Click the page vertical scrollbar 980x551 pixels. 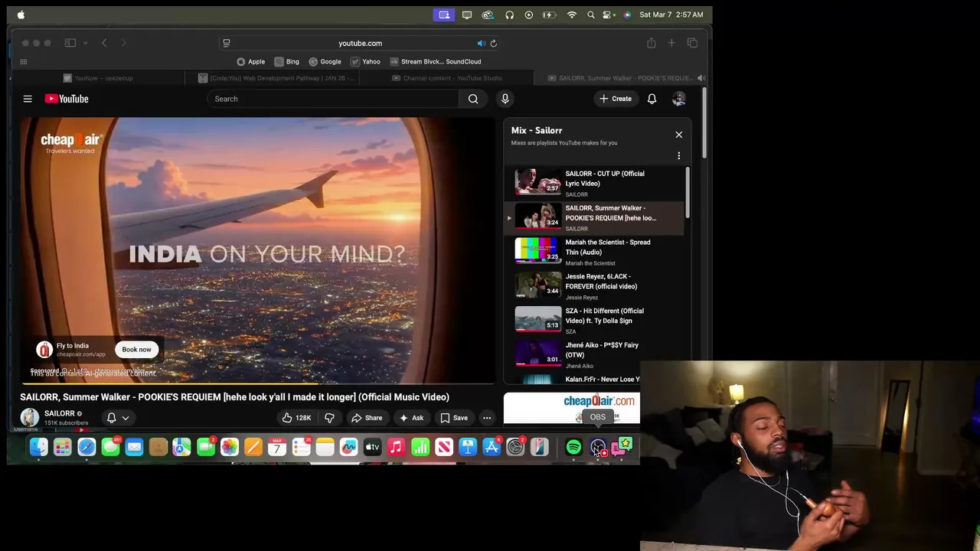pos(704,124)
